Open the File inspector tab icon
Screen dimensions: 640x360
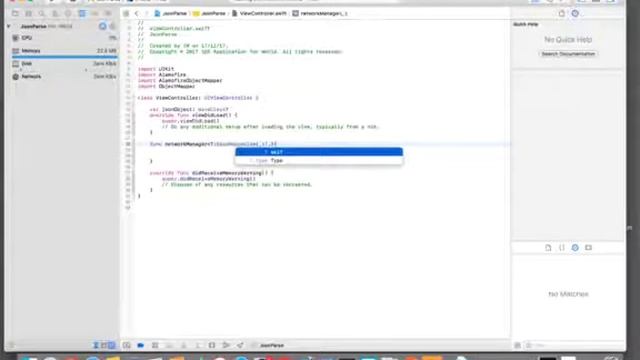[x=562, y=13]
